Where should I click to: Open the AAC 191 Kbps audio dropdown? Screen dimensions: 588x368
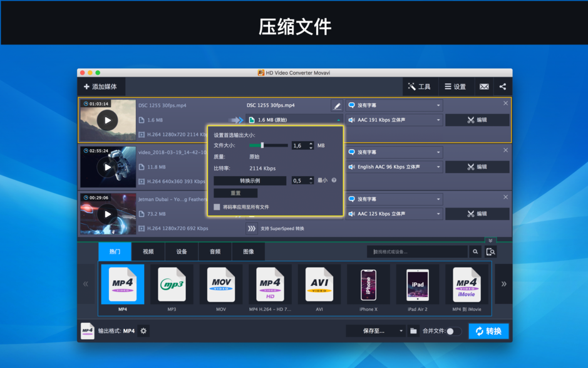click(393, 120)
